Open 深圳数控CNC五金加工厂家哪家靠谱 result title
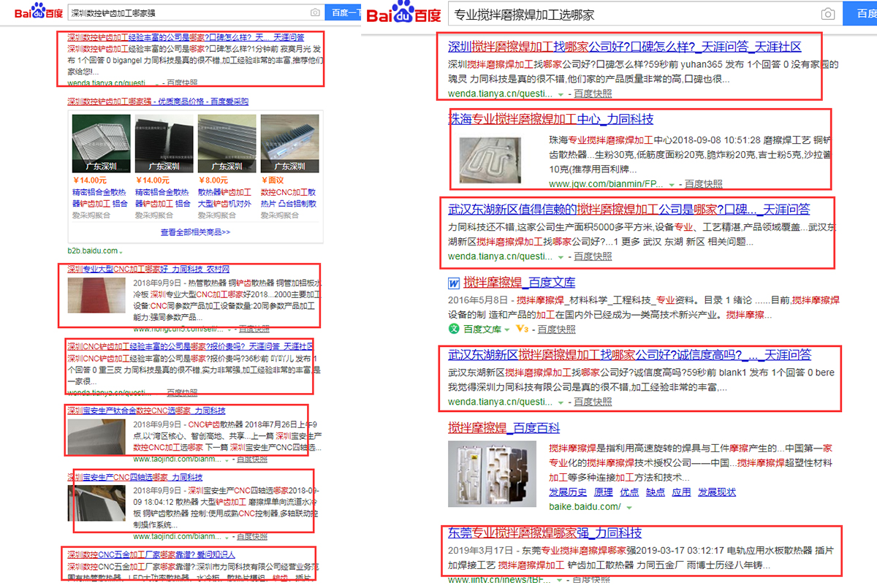The height and width of the screenshot is (588, 877). click(151, 554)
